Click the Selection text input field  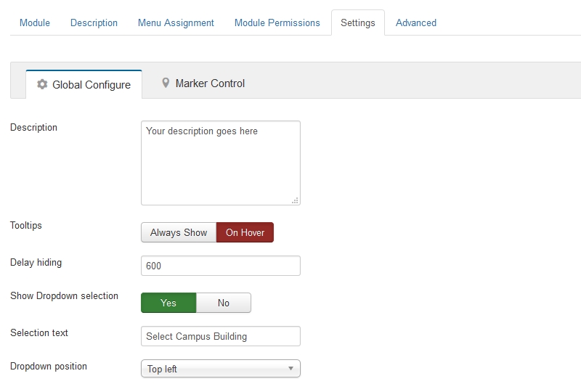pos(221,336)
